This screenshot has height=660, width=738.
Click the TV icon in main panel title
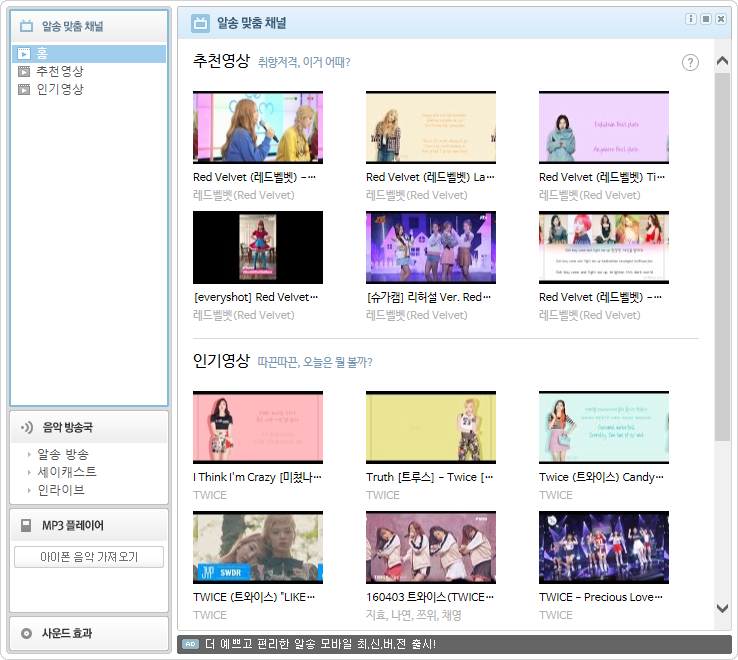point(201,23)
